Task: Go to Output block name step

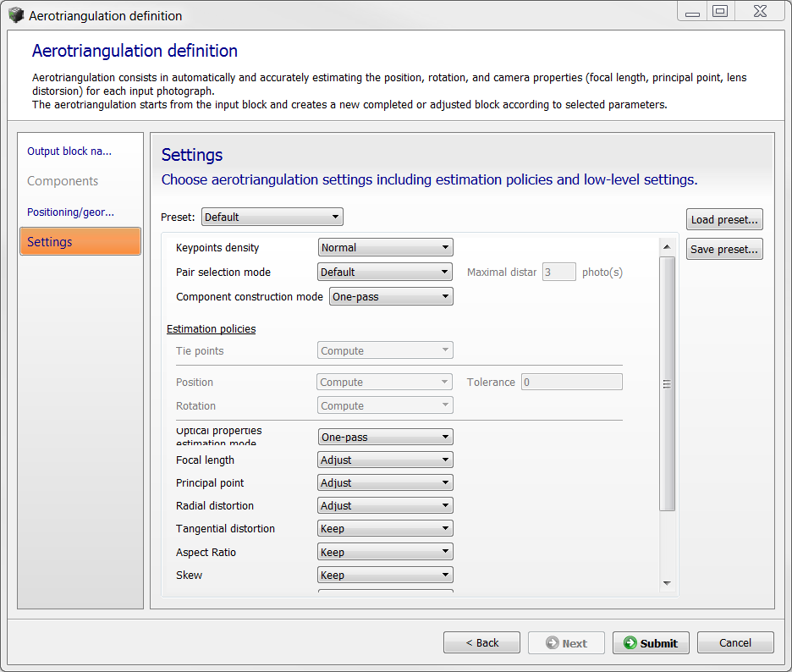Action: 69,151
